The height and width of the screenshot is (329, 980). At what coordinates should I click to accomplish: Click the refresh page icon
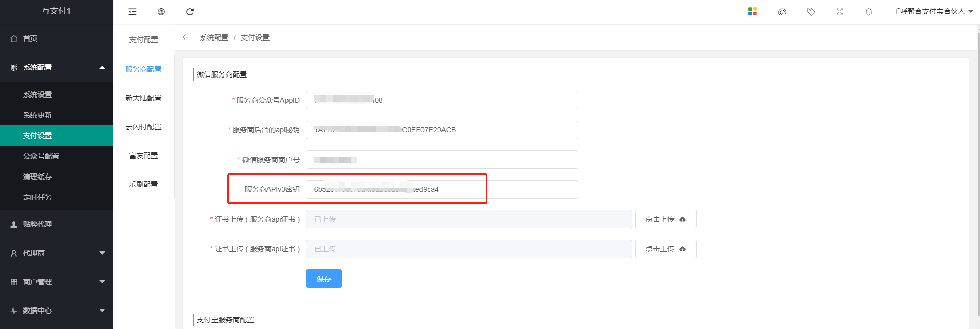(190, 12)
